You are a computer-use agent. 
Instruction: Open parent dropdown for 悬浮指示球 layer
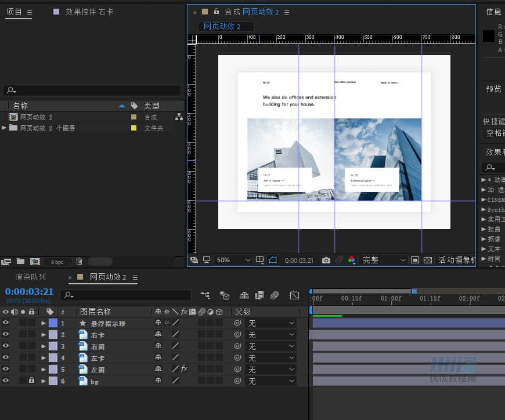click(x=271, y=323)
